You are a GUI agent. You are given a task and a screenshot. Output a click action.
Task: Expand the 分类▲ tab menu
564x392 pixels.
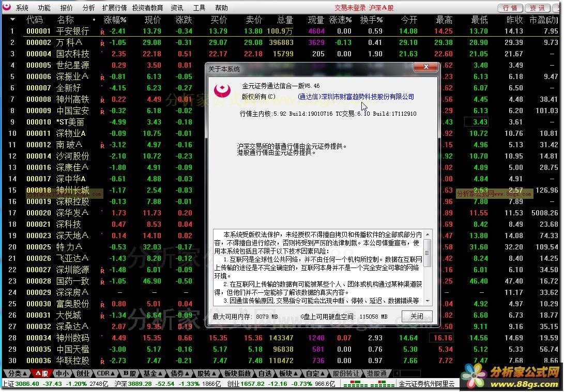click(17, 374)
